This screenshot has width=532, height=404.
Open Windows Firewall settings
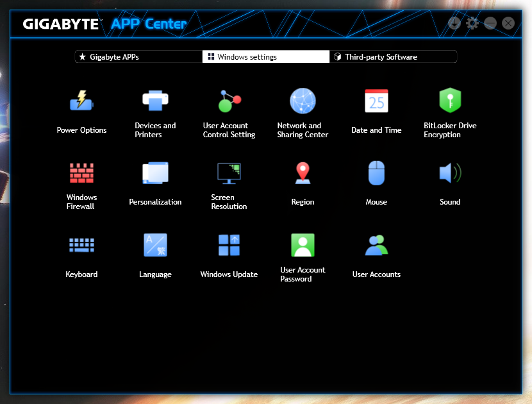[x=81, y=173]
